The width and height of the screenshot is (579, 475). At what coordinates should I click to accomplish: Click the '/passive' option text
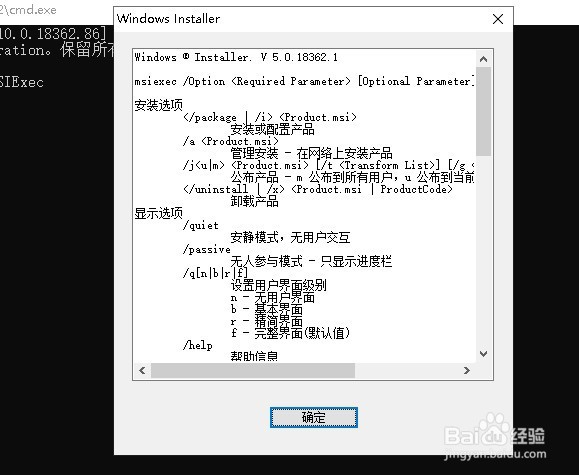[x=207, y=250]
